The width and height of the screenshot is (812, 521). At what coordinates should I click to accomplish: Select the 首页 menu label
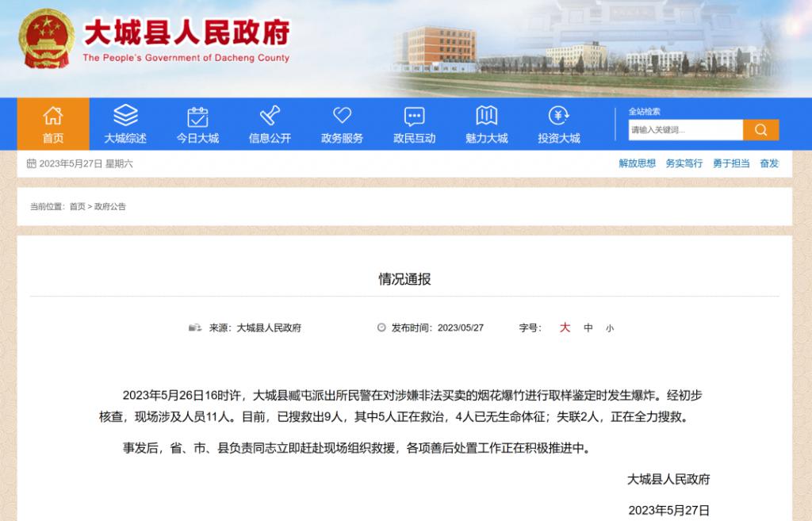pos(53,138)
